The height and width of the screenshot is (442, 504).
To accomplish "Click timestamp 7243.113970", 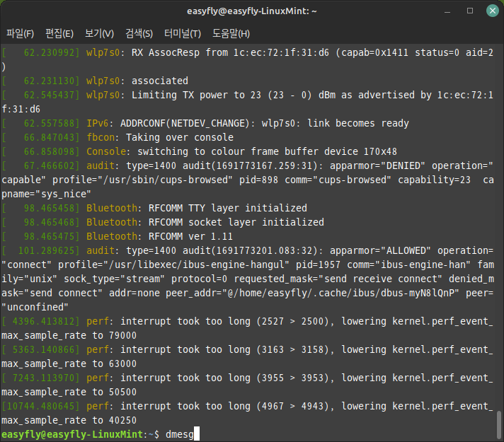I will (43, 378).
